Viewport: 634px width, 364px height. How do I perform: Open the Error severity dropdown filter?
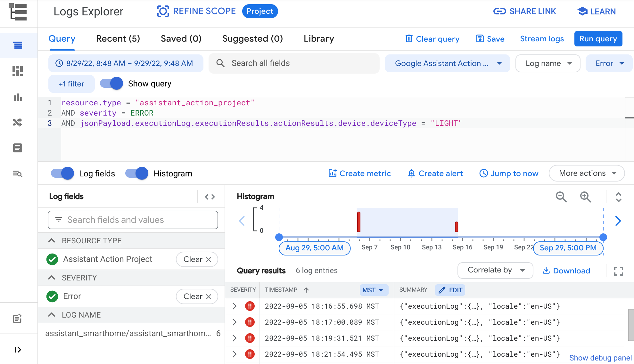pyautogui.click(x=610, y=63)
